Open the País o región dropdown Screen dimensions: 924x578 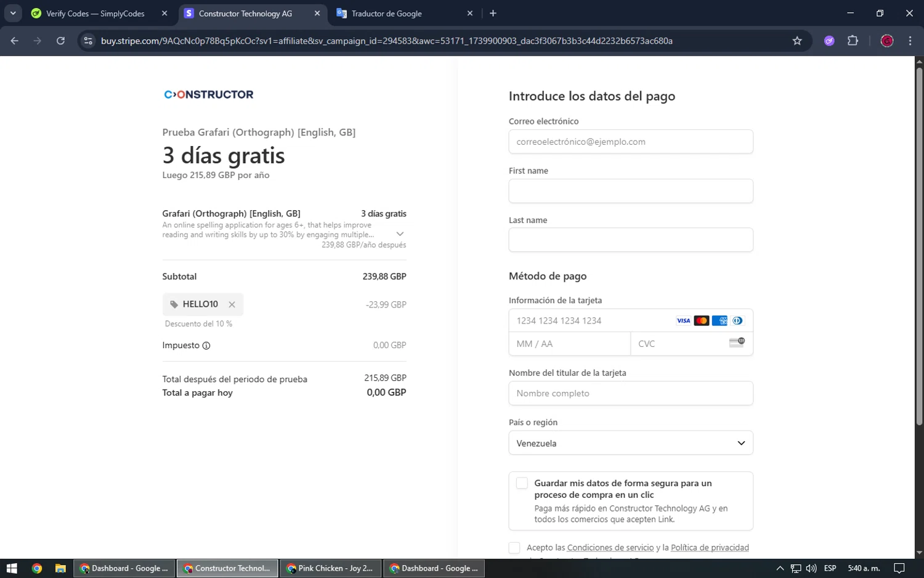point(631,443)
